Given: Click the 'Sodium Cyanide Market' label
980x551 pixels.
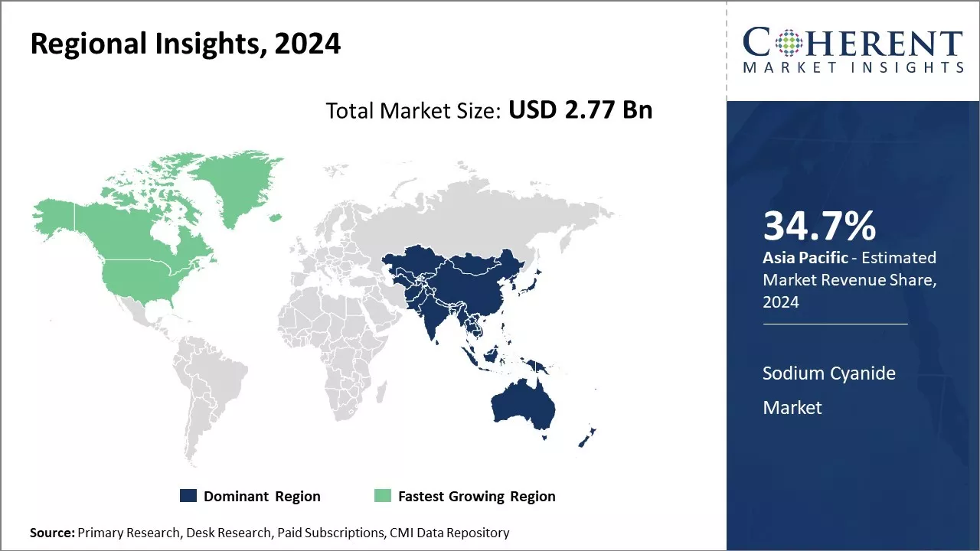Looking at the screenshot, I should pos(828,390).
